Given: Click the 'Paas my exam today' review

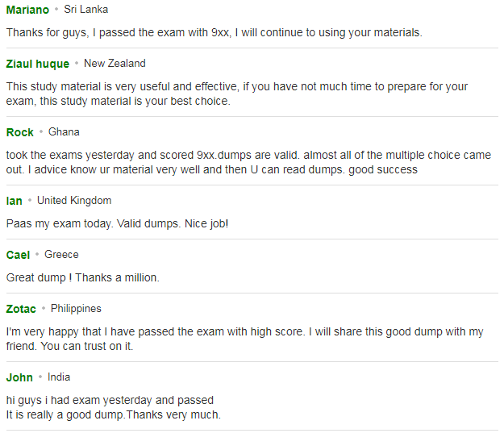Looking at the screenshot, I should click(117, 223).
